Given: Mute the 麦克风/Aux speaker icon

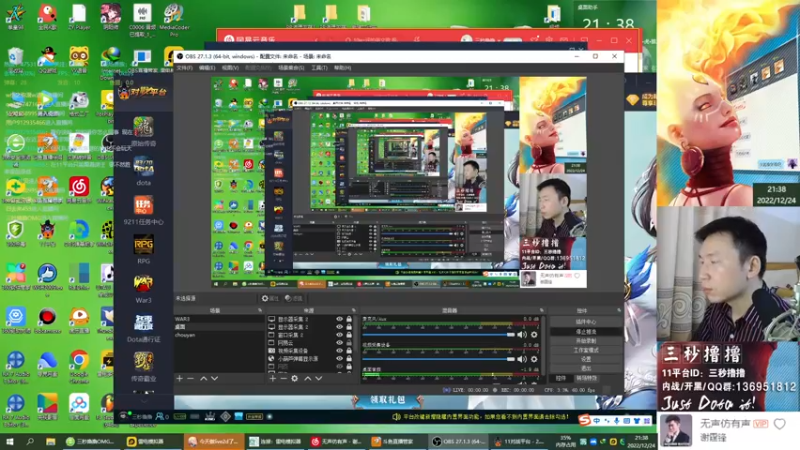Looking at the screenshot, I should coord(522,335).
